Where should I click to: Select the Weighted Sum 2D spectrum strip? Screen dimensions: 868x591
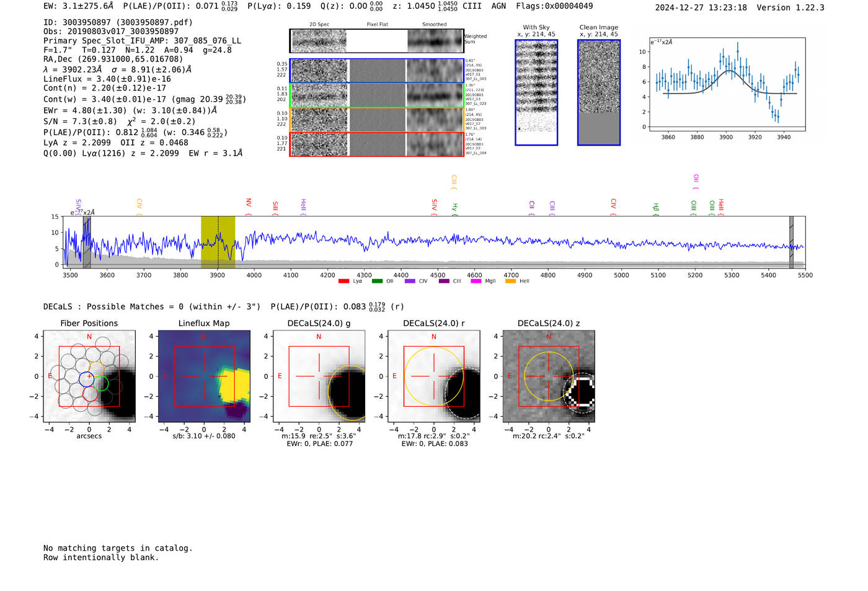(376, 41)
